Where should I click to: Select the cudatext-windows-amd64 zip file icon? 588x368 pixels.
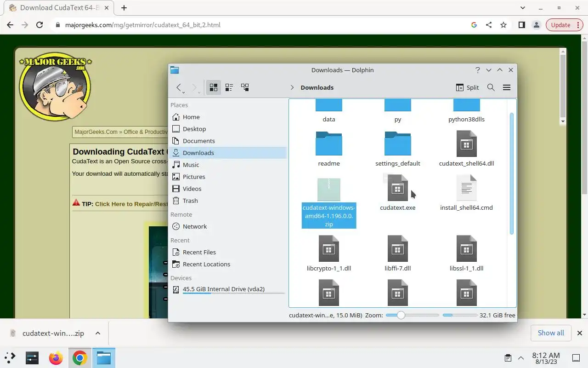point(329,190)
